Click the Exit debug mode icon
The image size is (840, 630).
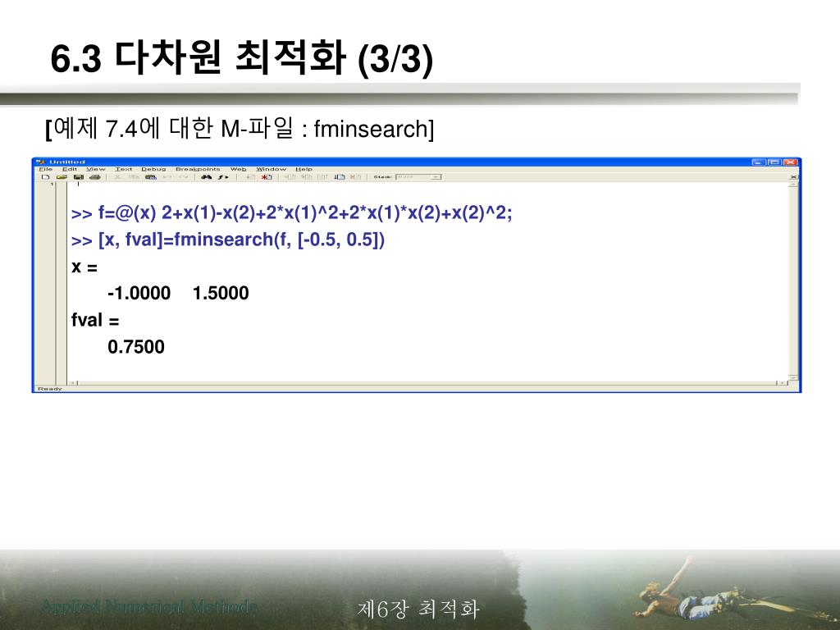tap(356, 177)
